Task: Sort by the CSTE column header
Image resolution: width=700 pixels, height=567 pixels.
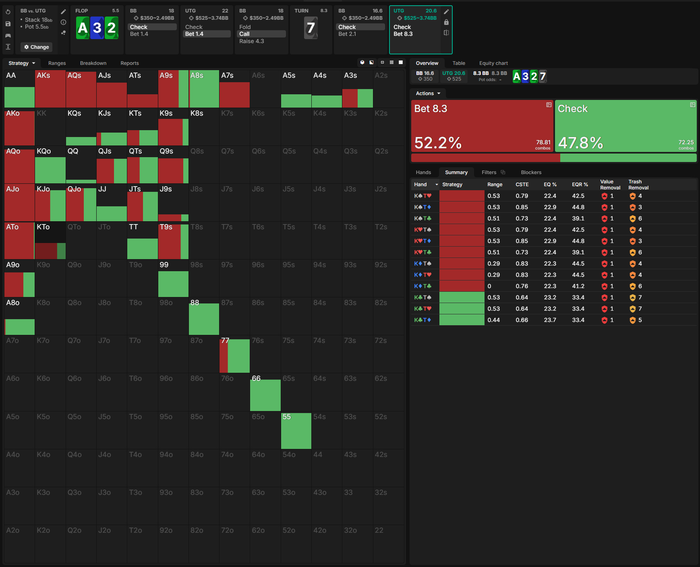Action: click(x=522, y=184)
